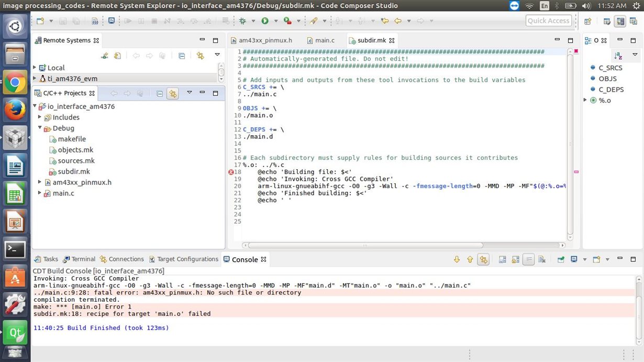644x362 pixels.
Task: Click Display Selected Console monitor icon
Action: click(x=574, y=259)
